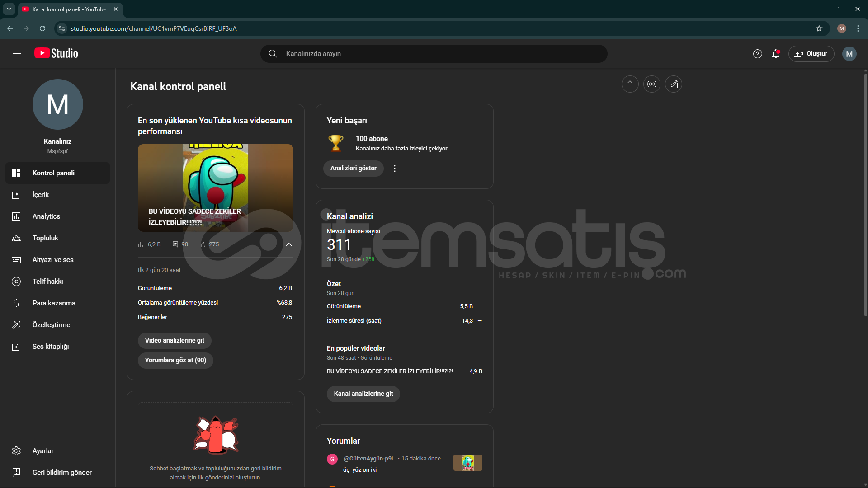868x488 pixels.
Task: Click the go live broadcast icon
Action: click(651, 84)
